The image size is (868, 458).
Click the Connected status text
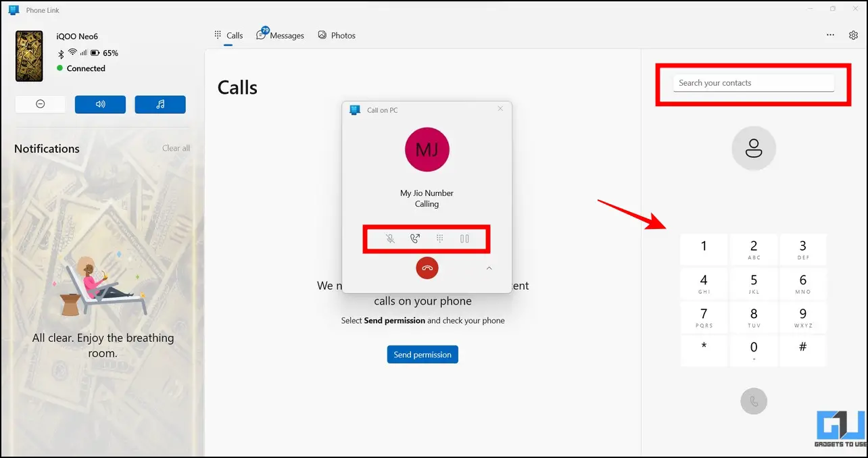coord(86,68)
